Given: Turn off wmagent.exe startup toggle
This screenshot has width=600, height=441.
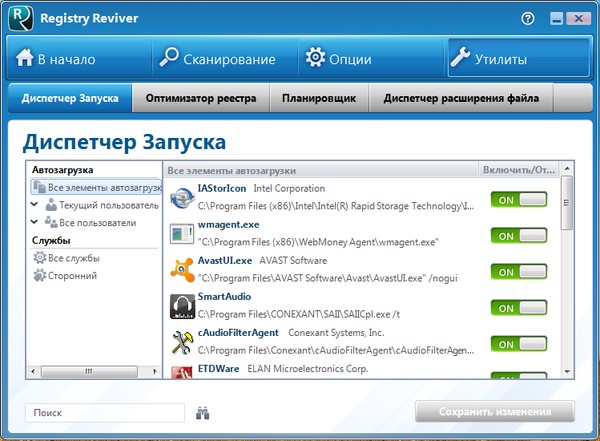Looking at the screenshot, I should (x=519, y=235).
